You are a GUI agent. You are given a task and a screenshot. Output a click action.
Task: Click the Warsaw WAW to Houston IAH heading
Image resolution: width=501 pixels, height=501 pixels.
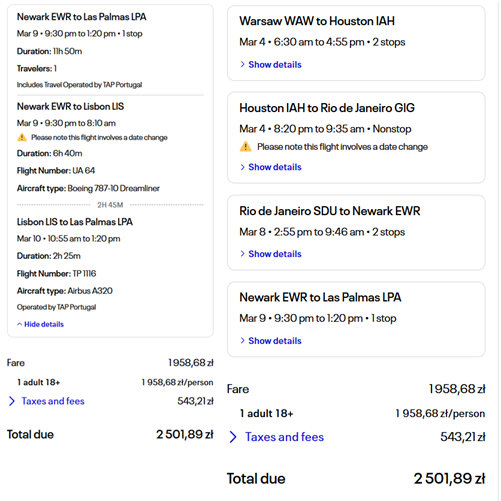coord(317,21)
